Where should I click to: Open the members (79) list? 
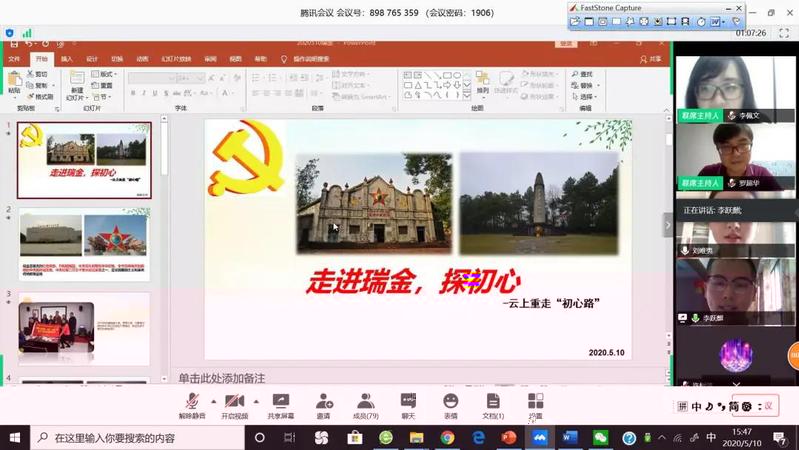(x=365, y=401)
